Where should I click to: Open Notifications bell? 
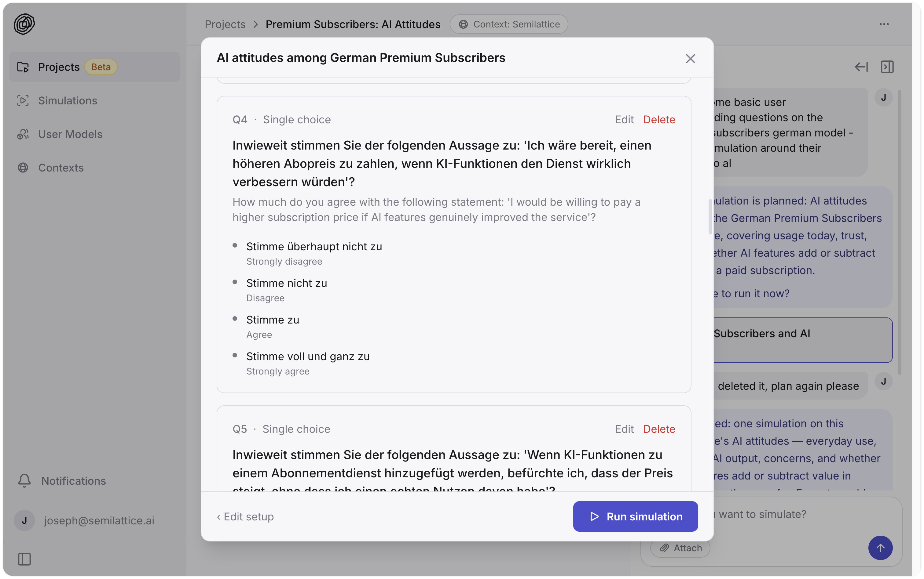tap(61, 481)
